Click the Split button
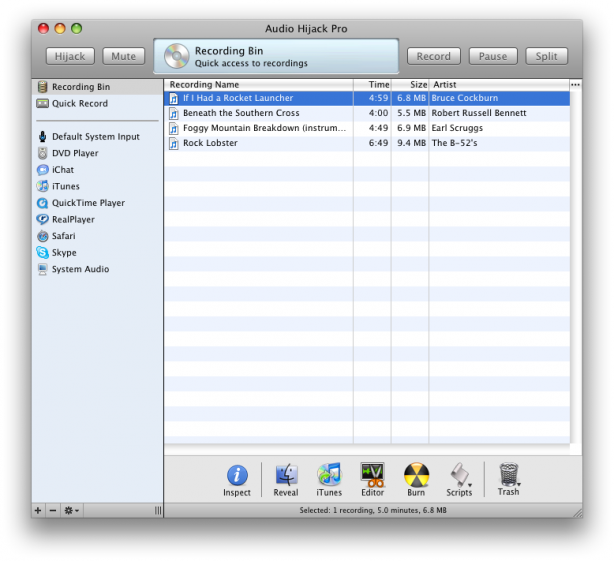614x561 pixels. (x=546, y=56)
